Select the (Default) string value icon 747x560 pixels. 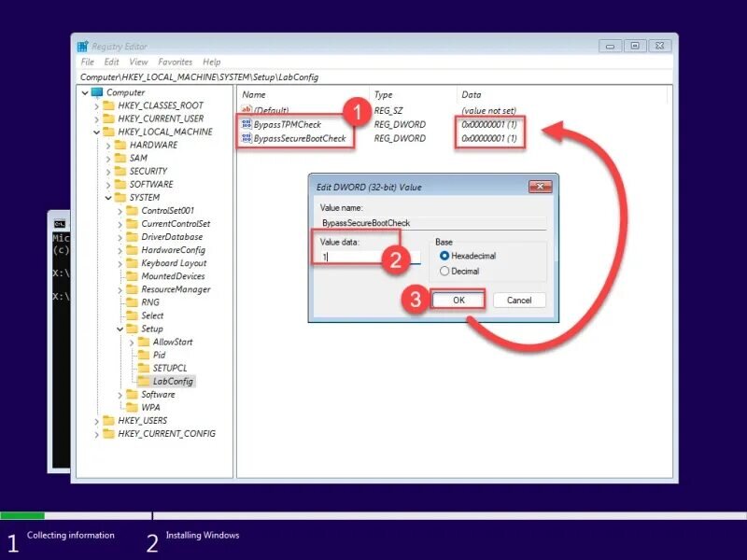pos(247,110)
